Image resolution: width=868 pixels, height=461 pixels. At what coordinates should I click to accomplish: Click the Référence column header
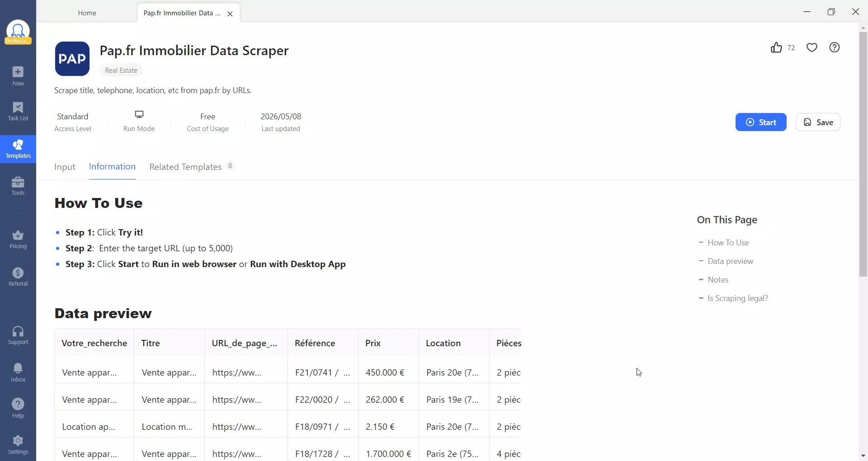click(323, 343)
